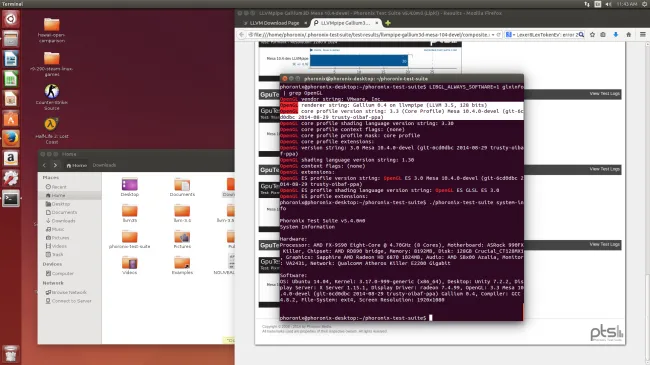Open Videos folder in Files icon view
Screen dimensions: 650x365
(130, 265)
